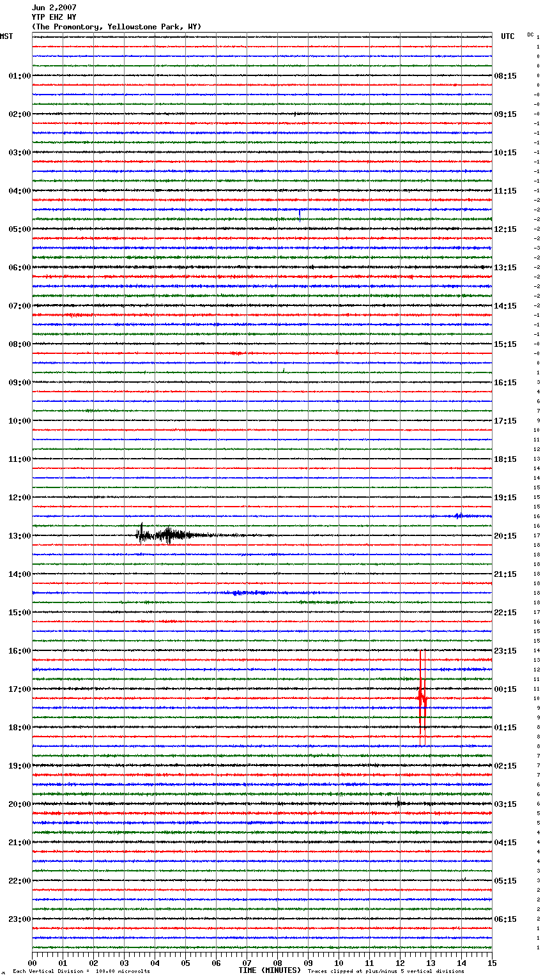
Task: Select the 20:00 MST hour label
Action: [20, 804]
